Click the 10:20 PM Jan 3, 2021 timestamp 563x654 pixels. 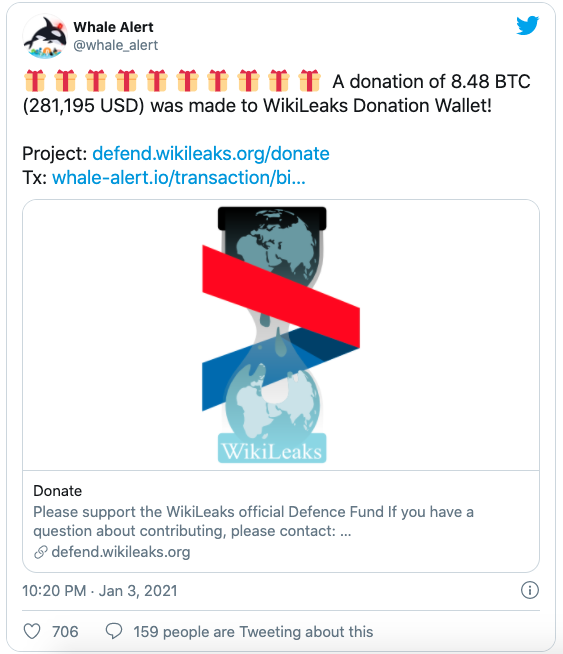[100, 591]
